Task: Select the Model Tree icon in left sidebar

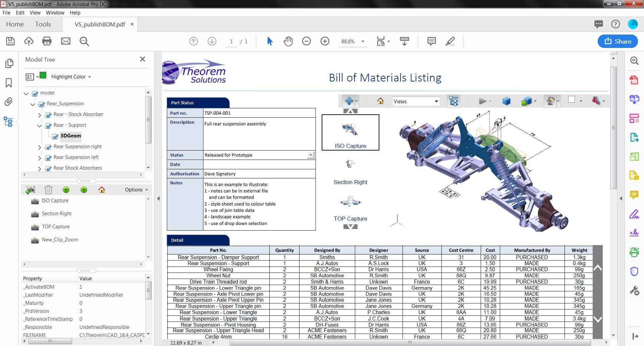Action: [9, 122]
